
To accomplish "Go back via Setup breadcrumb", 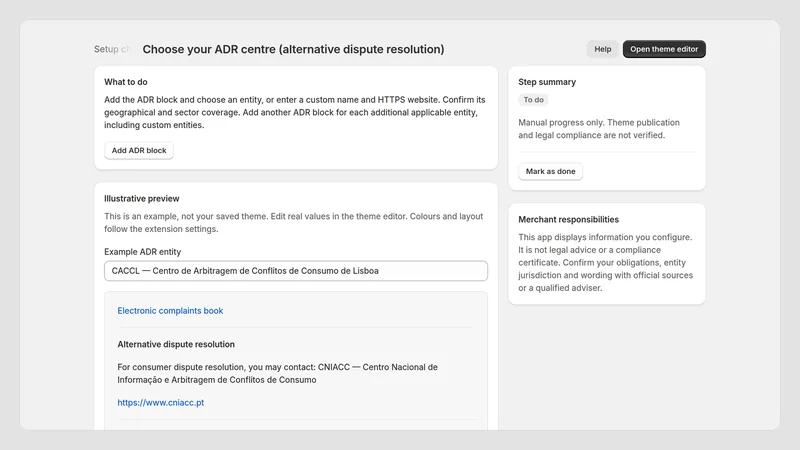I will 111,49.
